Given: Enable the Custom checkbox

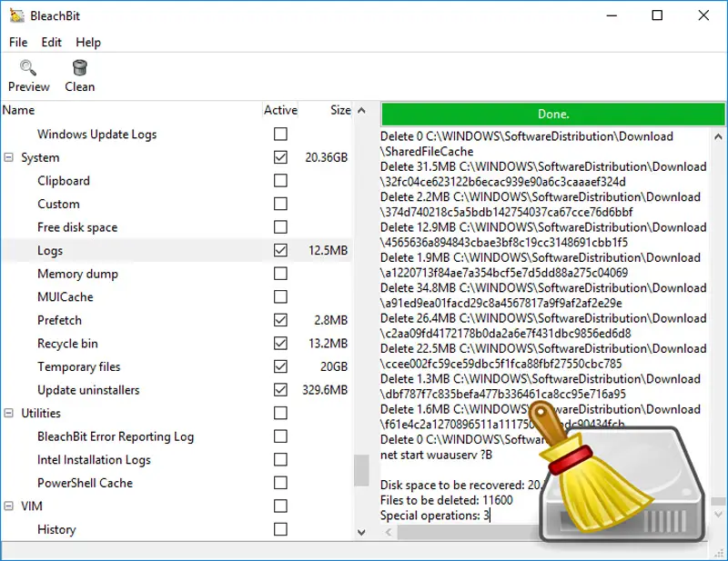Looking at the screenshot, I should pos(280,204).
